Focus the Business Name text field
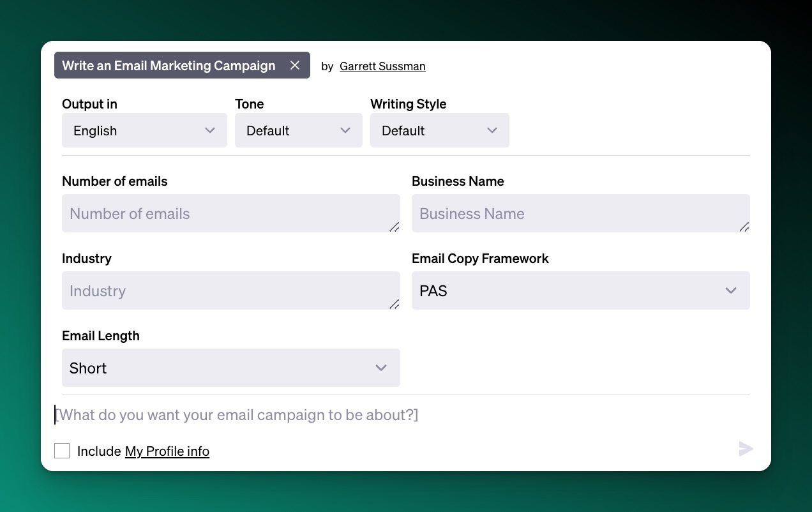The image size is (812, 512). coord(575,213)
